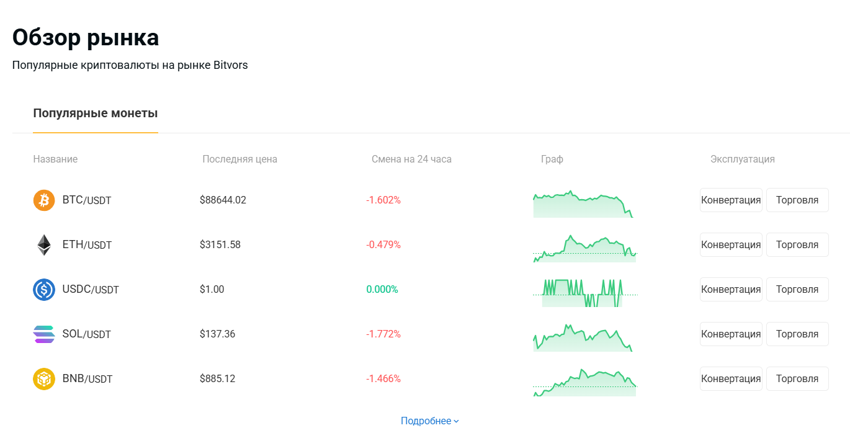Click the BNB/USDT pair name

[x=87, y=379]
